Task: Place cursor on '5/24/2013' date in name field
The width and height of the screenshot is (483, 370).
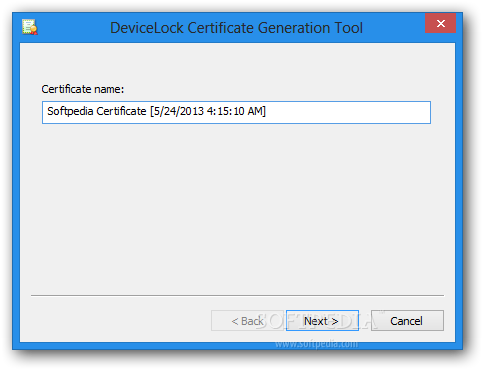Action: 179,111
